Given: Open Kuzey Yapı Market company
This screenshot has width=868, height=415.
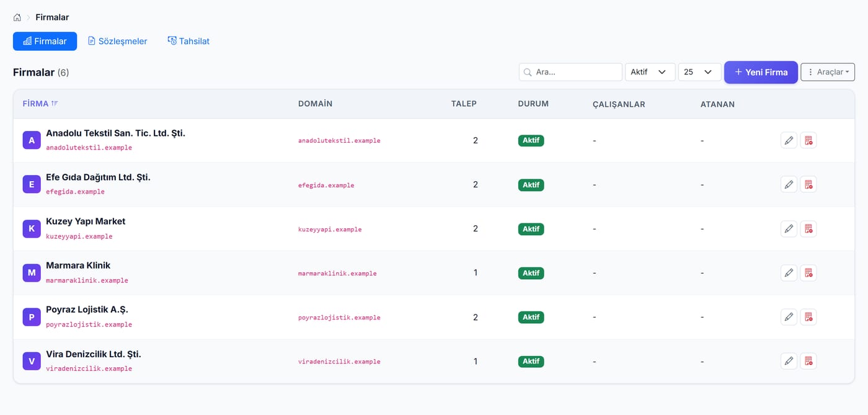Looking at the screenshot, I should 86,221.
